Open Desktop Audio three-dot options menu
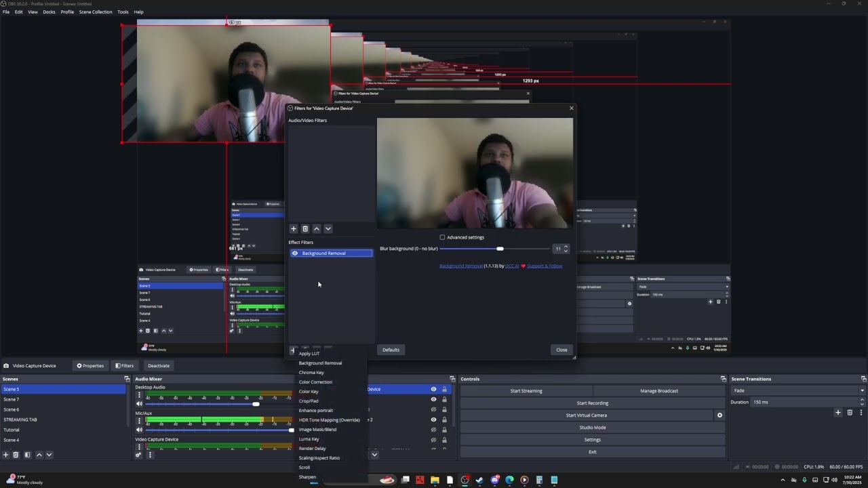Viewport: 868px width, 488px height. pos(139,395)
